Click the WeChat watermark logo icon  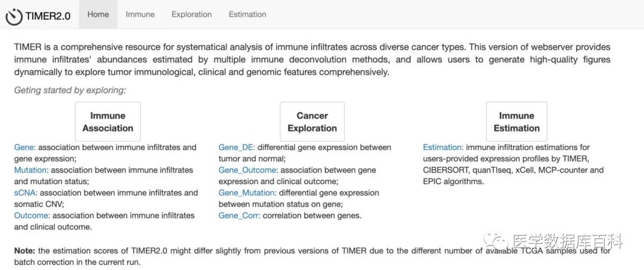[x=496, y=242]
